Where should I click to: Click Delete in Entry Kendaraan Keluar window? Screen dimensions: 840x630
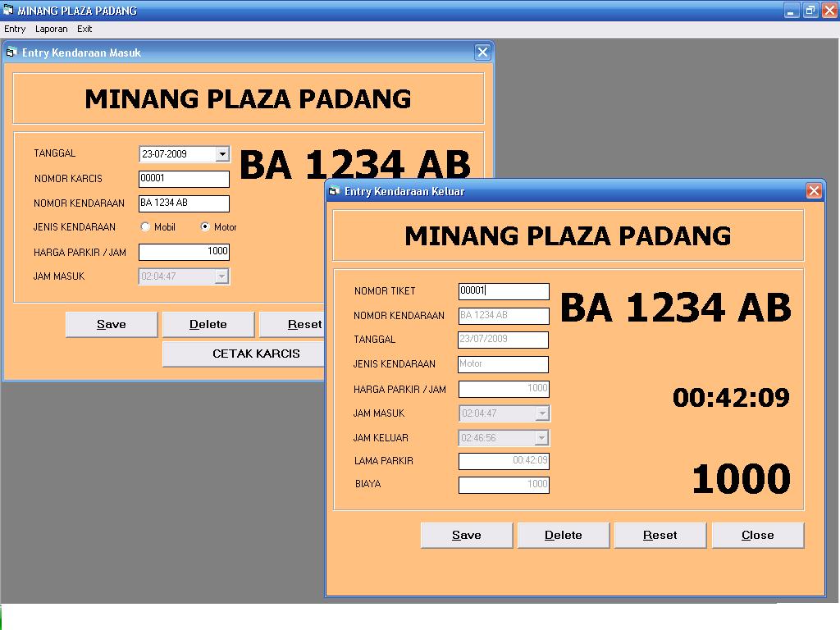564,535
